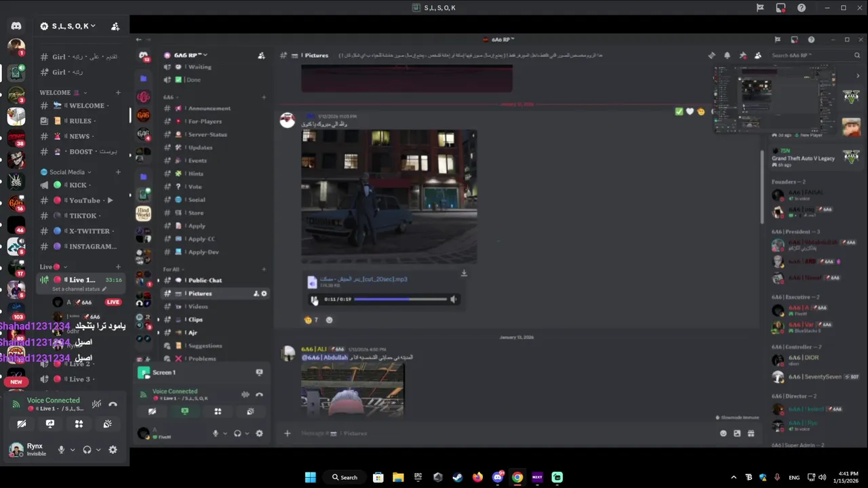The image size is (868, 488).
Task: Collapse the WELCOME category
Action: click(x=62, y=92)
